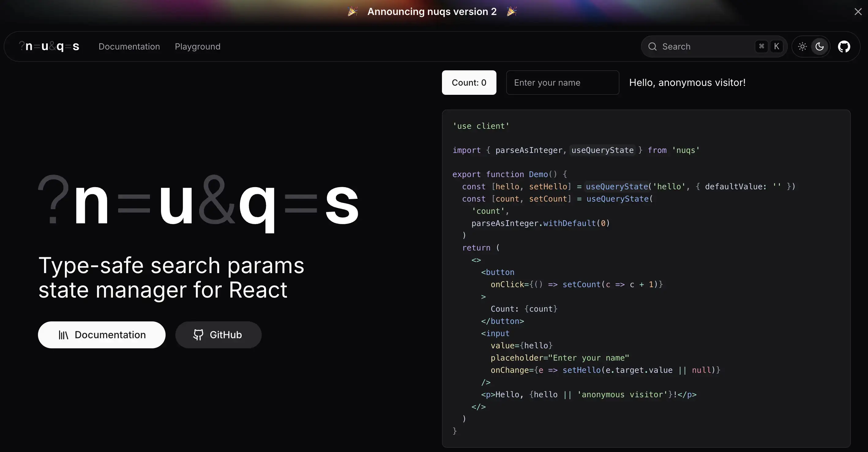
Task: Click the Enter your name field
Action: tap(562, 83)
